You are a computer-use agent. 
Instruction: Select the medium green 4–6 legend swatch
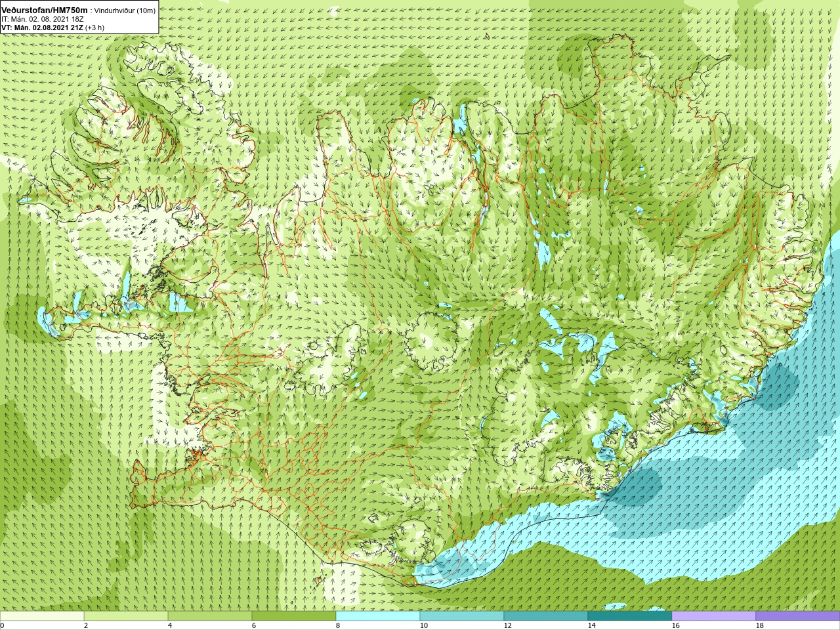pos(210,616)
